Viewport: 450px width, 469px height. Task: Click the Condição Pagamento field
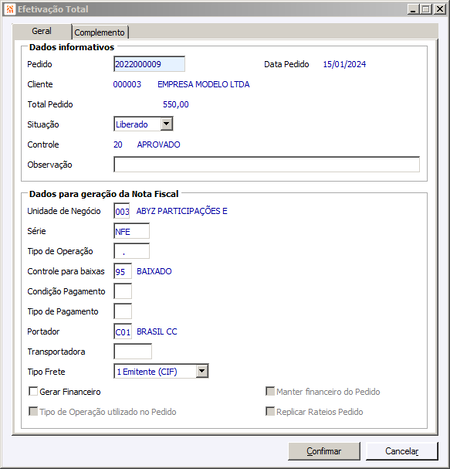pyautogui.click(x=122, y=291)
